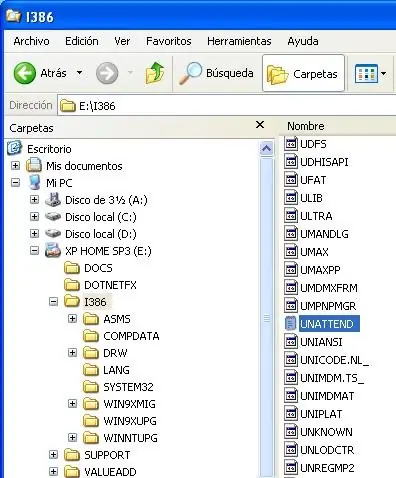Image resolution: width=396 pixels, height=478 pixels.
Task: Open the Ver menu
Action: (122, 41)
